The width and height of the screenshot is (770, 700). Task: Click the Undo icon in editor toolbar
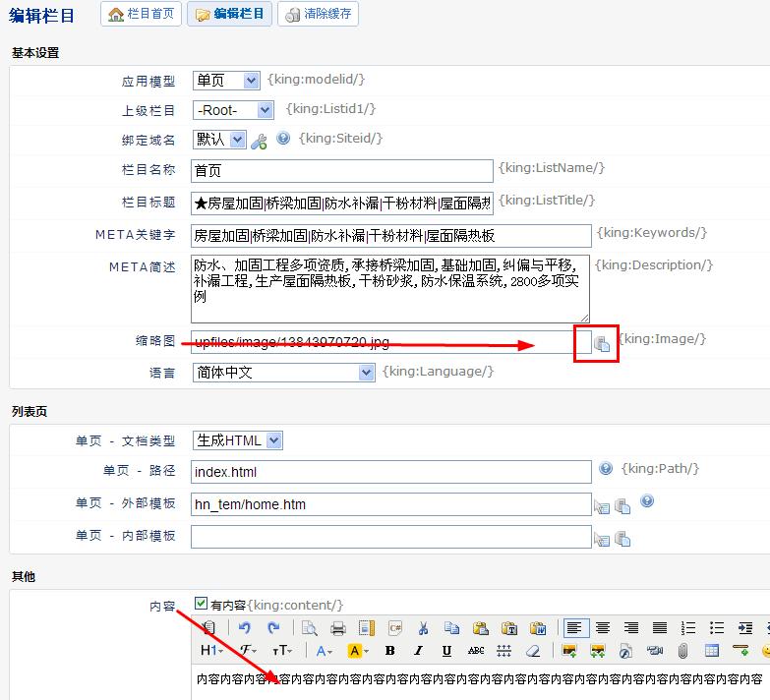pos(245,628)
